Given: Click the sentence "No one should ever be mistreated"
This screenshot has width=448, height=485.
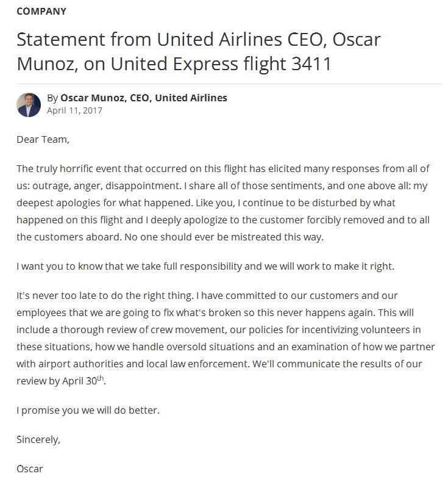Looking at the screenshot, I should click(x=224, y=237).
